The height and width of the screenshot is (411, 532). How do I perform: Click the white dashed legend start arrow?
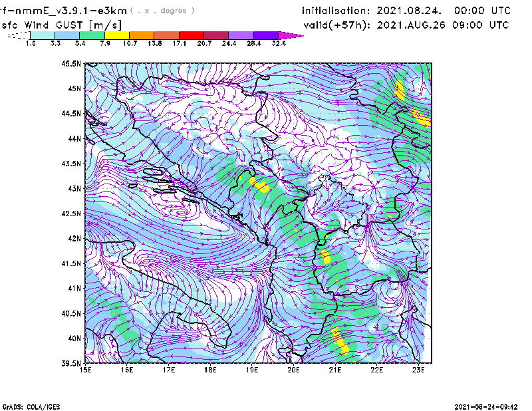pos(19,35)
